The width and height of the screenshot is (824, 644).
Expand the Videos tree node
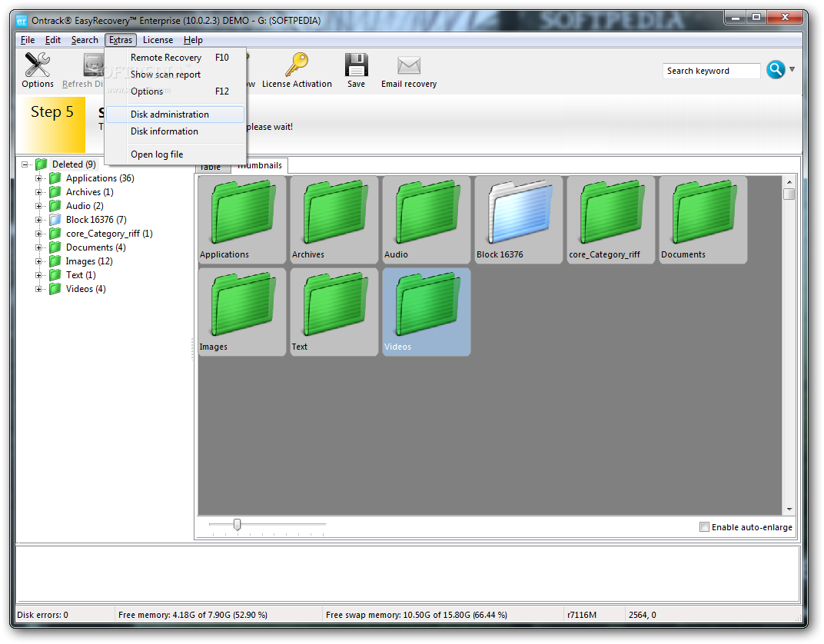tap(38, 289)
